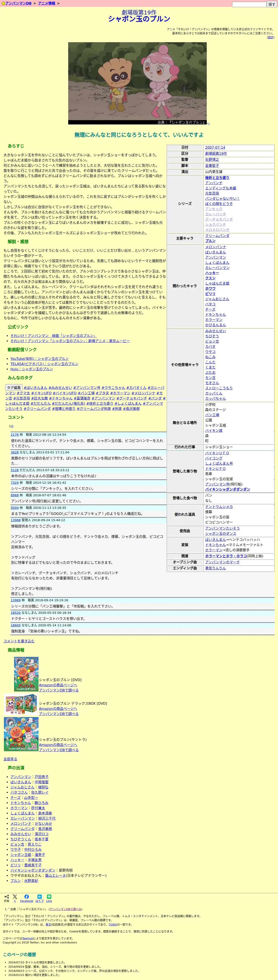Open the Hatena Bookmark (はてブ) share icon
This screenshot has width=278, height=980.
click(40, 896)
